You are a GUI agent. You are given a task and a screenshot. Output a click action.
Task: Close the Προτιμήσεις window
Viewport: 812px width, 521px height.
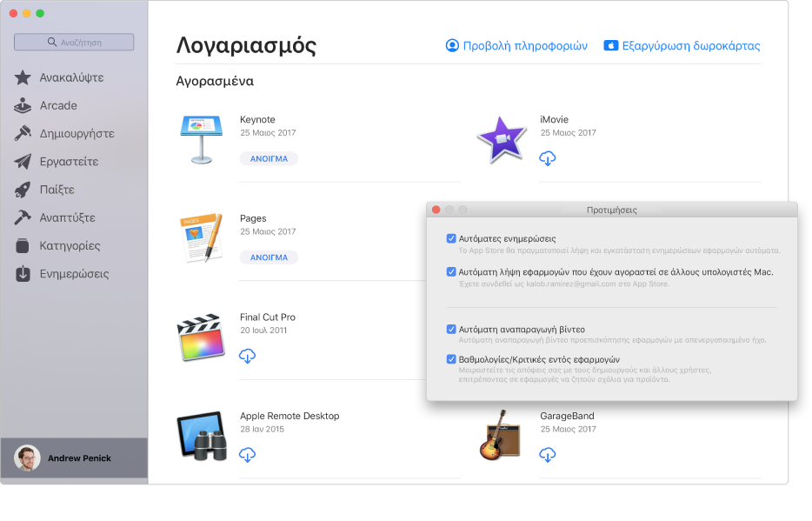click(436, 210)
